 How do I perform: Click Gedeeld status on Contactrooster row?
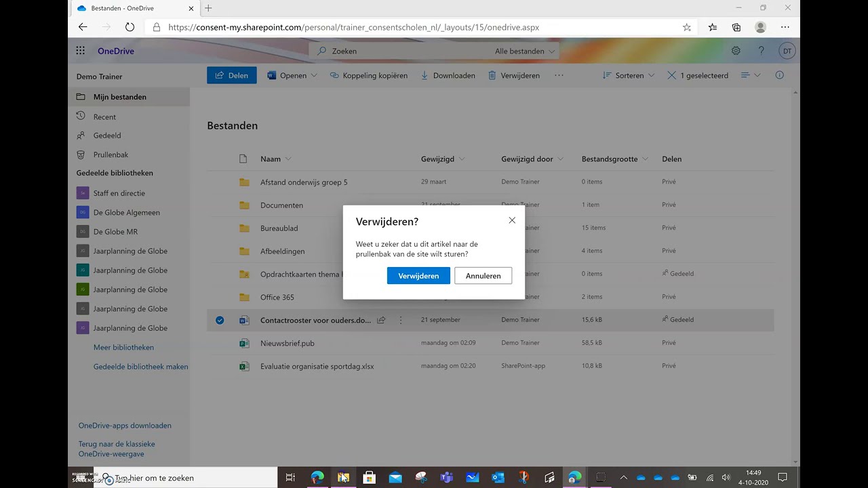(678, 320)
